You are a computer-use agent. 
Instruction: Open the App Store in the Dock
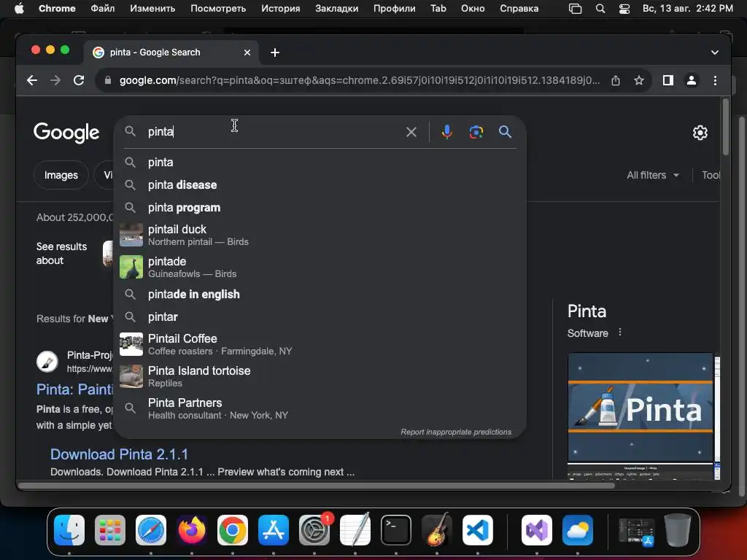(x=274, y=530)
